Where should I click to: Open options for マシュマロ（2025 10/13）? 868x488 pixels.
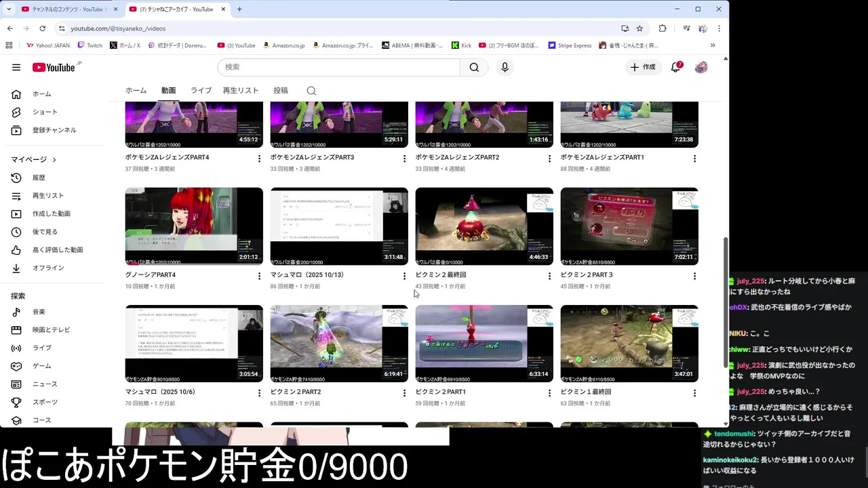pyautogui.click(x=404, y=276)
